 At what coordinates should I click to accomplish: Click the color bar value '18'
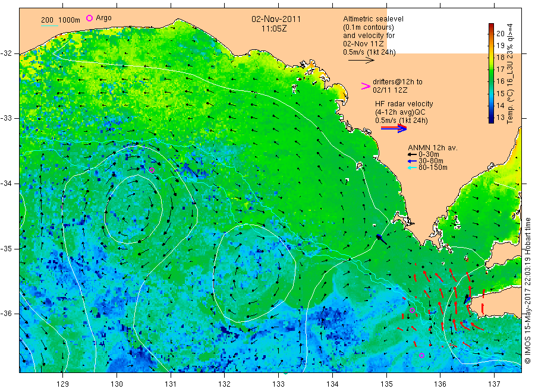[x=500, y=57]
